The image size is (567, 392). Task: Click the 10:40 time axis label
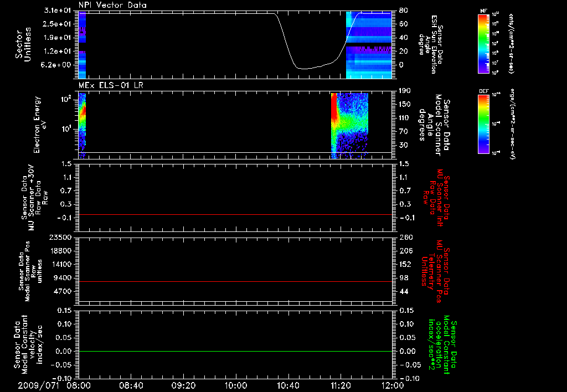coord(288,385)
